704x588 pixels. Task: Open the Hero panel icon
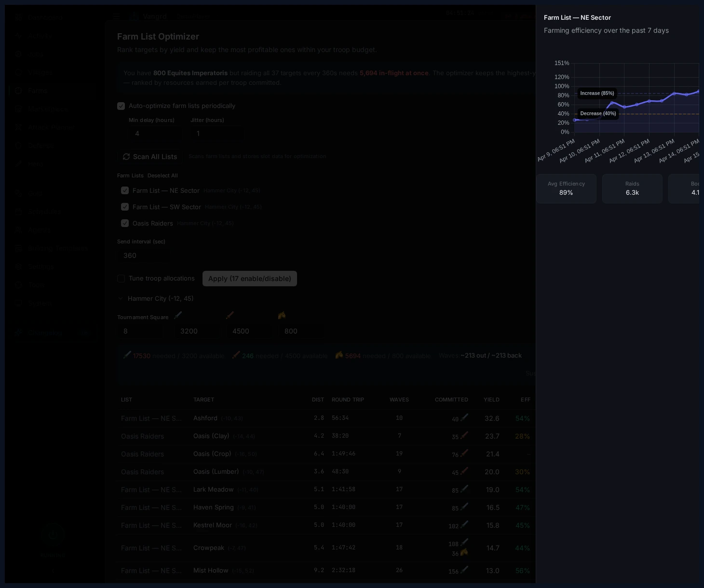18,163
